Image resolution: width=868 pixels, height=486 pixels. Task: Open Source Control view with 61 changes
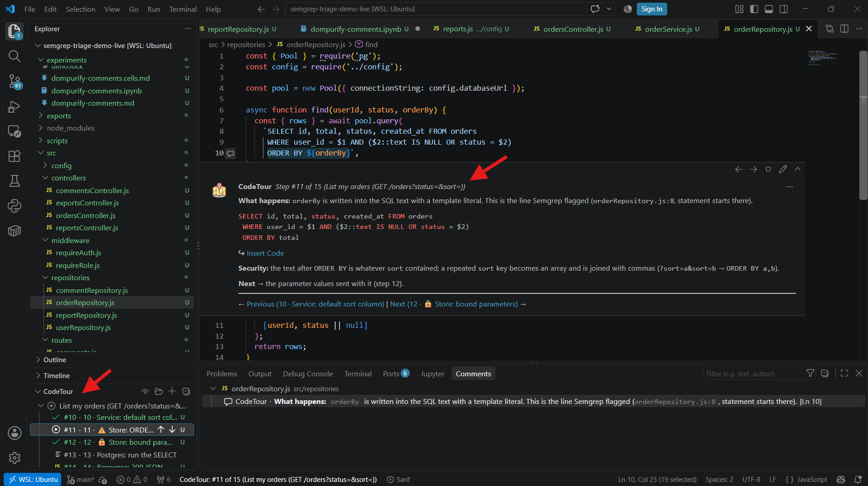pyautogui.click(x=15, y=82)
